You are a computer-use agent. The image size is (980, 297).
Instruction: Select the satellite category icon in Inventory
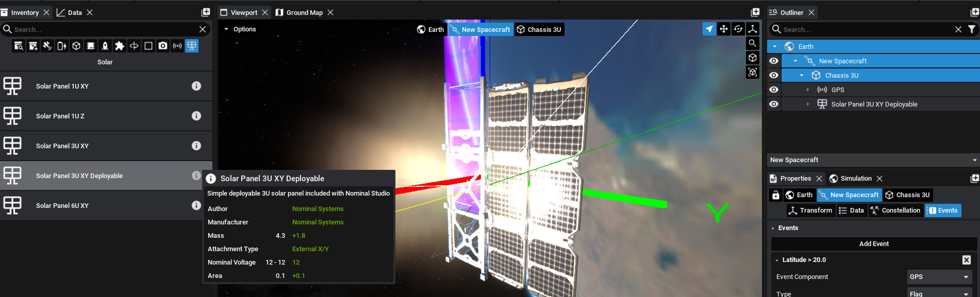pos(47,46)
